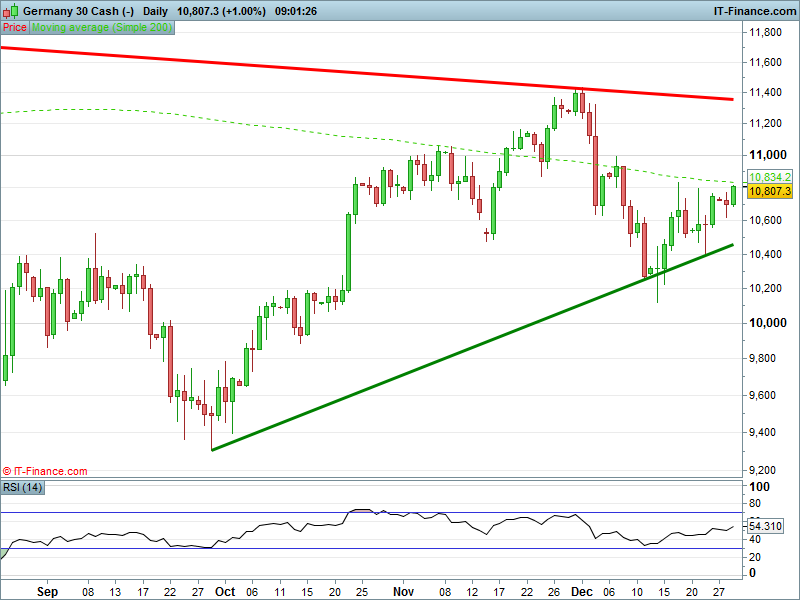The image size is (800, 600).
Task: Select the red descending resistance trendline
Action: click(400, 75)
